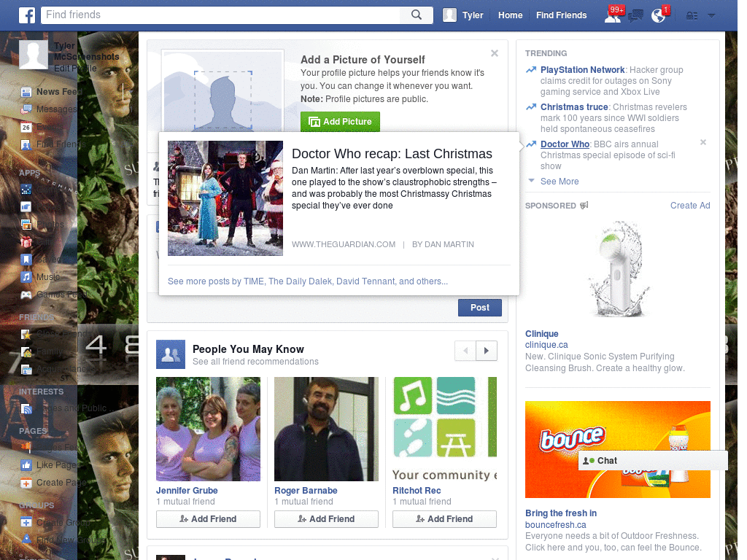Screen dimensions: 747x560
Task: Open friend requests icon with 99+ badge
Action: coord(613,15)
